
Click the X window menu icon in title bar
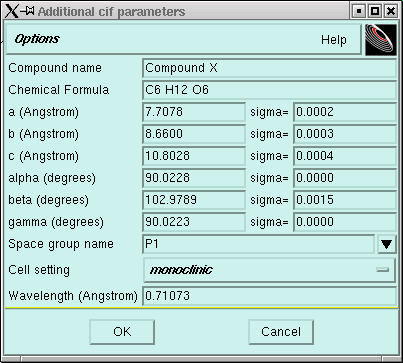click(x=12, y=11)
